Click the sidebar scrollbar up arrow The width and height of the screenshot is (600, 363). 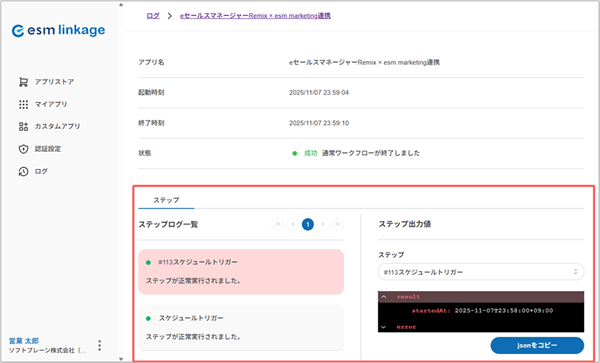click(121, 5)
